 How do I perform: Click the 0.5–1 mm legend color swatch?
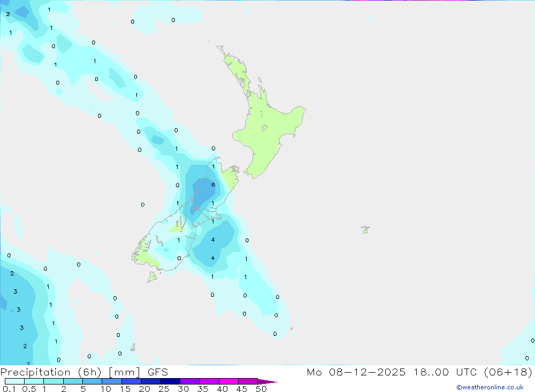pyautogui.click(x=34, y=381)
